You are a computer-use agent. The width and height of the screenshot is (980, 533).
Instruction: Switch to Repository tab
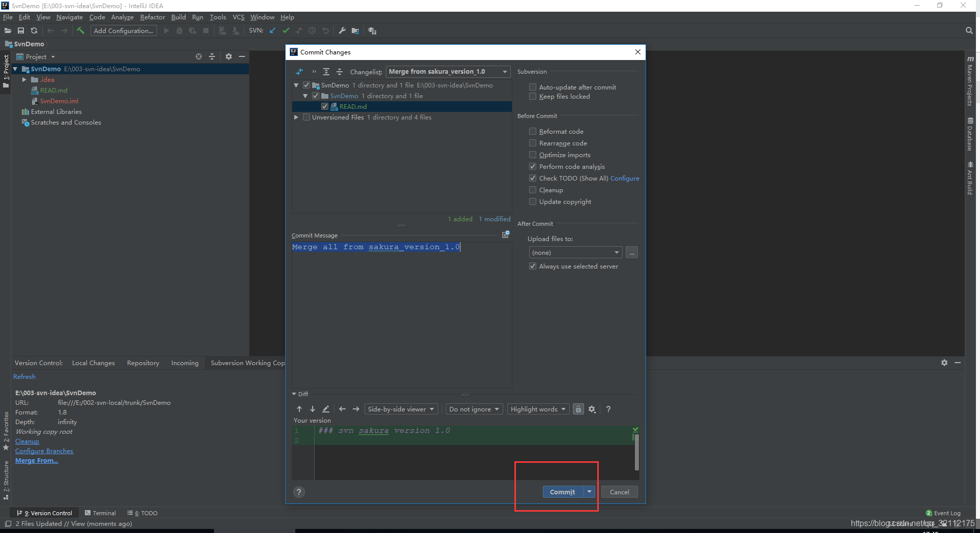click(x=143, y=363)
